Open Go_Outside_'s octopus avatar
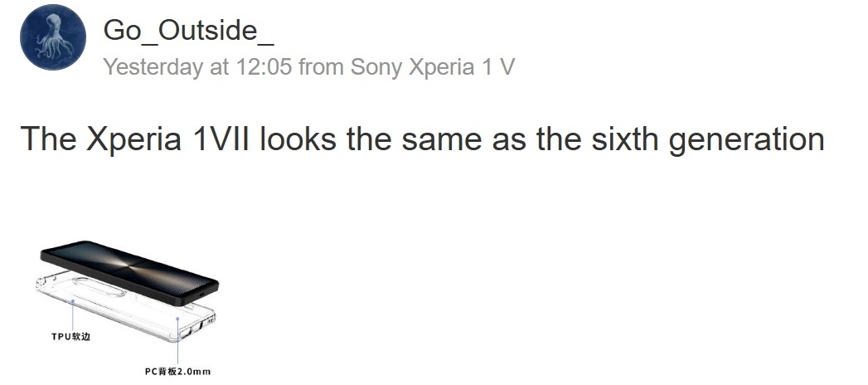The width and height of the screenshot is (868, 385). coord(54,37)
